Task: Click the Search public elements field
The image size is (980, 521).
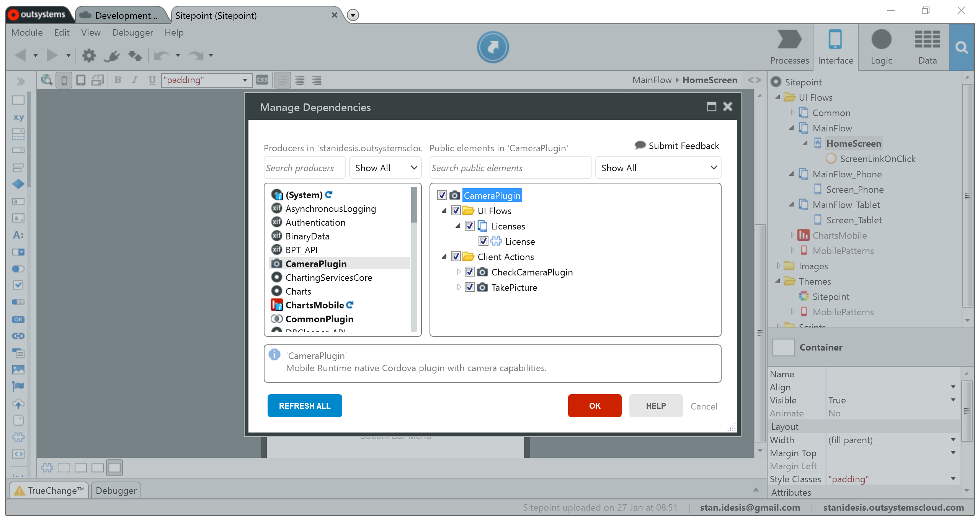Action: tap(510, 168)
